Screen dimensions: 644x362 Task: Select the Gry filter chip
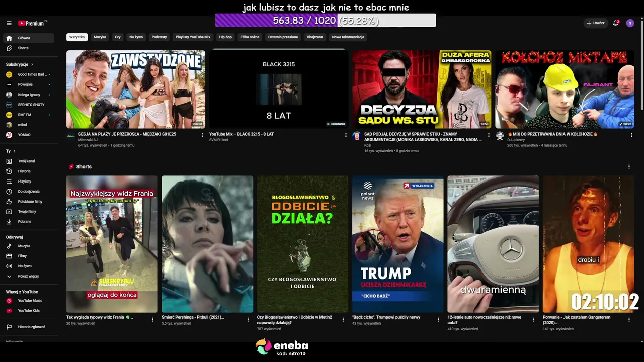point(118,37)
